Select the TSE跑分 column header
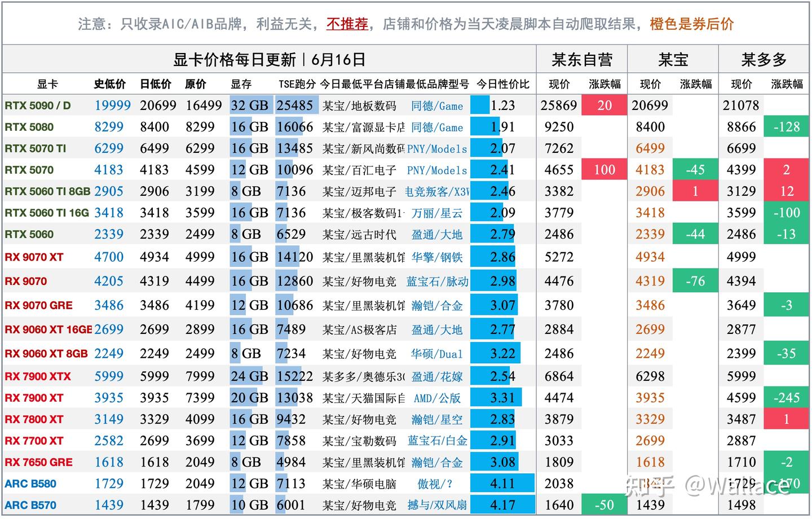This screenshot has width=812, height=519. tap(297, 84)
